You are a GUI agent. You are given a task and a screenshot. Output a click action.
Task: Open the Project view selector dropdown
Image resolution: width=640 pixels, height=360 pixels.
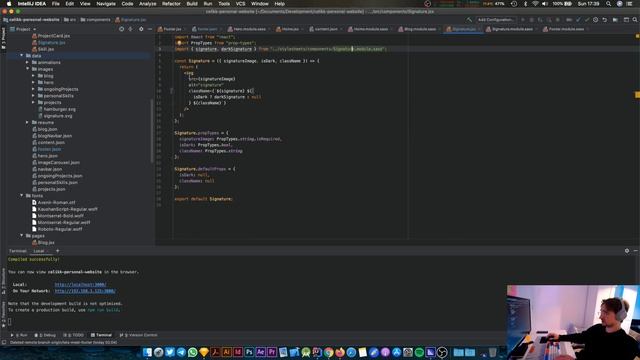(23, 29)
